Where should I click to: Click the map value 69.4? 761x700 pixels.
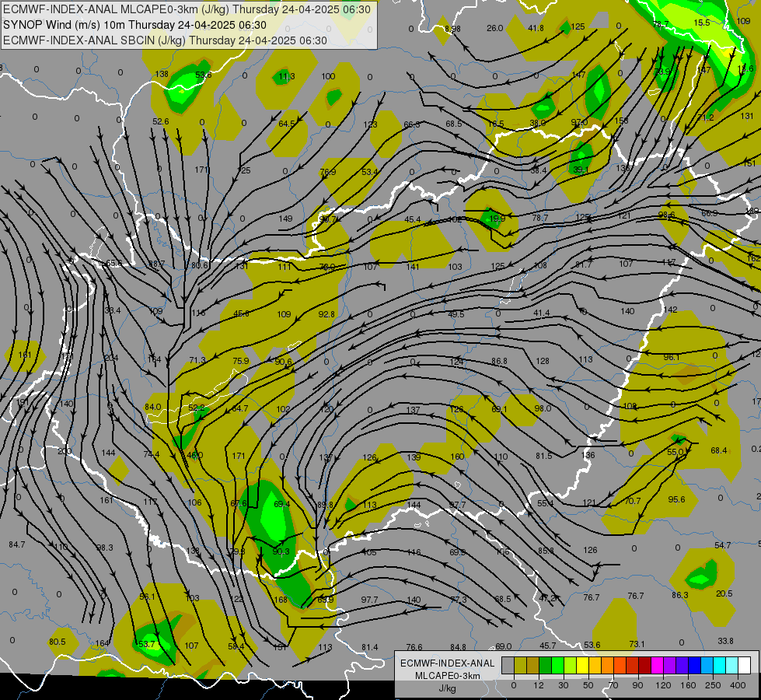click(x=282, y=504)
